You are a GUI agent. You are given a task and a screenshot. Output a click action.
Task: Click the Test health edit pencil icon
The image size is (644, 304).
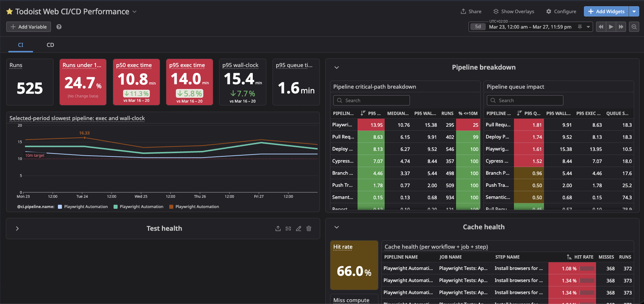(299, 229)
